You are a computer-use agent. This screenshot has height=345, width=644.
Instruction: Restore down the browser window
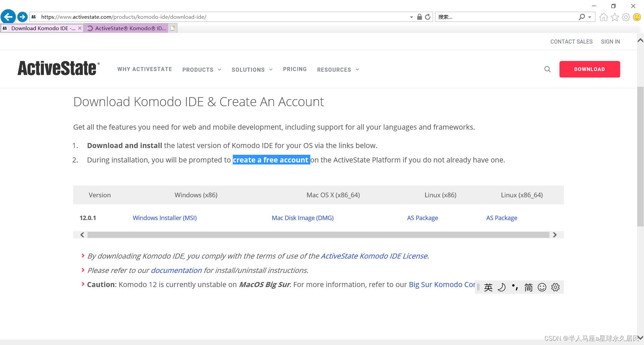coord(613,6)
